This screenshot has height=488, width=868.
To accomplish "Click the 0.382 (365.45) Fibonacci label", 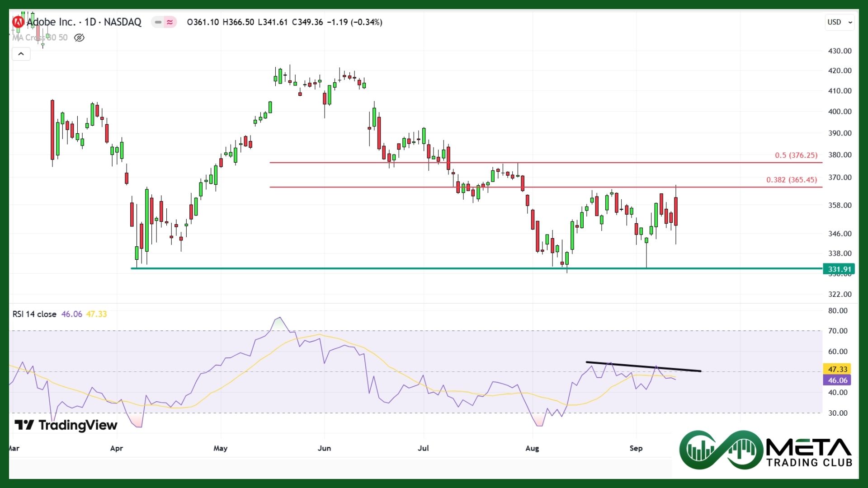I will coord(791,180).
